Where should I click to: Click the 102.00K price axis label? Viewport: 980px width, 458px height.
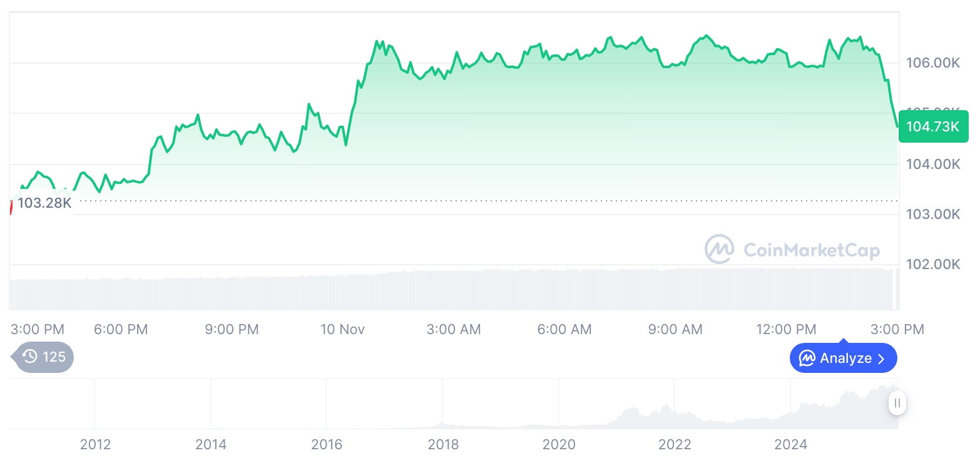tap(932, 265)
